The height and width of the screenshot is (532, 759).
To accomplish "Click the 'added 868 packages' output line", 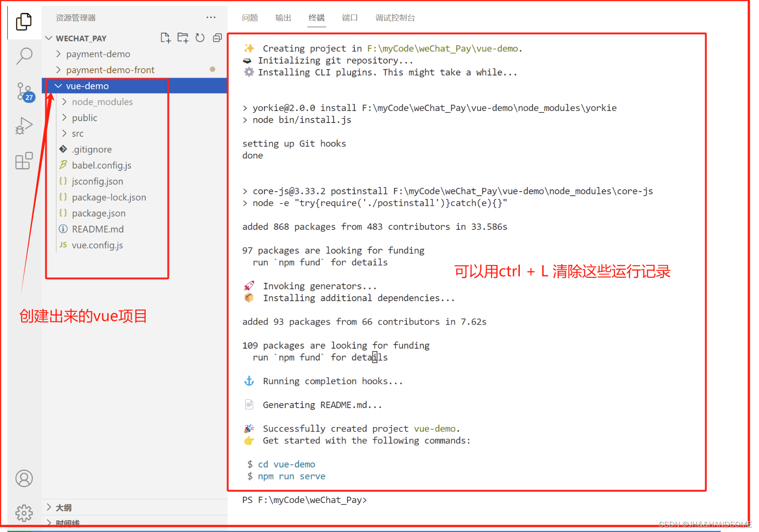I will (x=375, y=227).
